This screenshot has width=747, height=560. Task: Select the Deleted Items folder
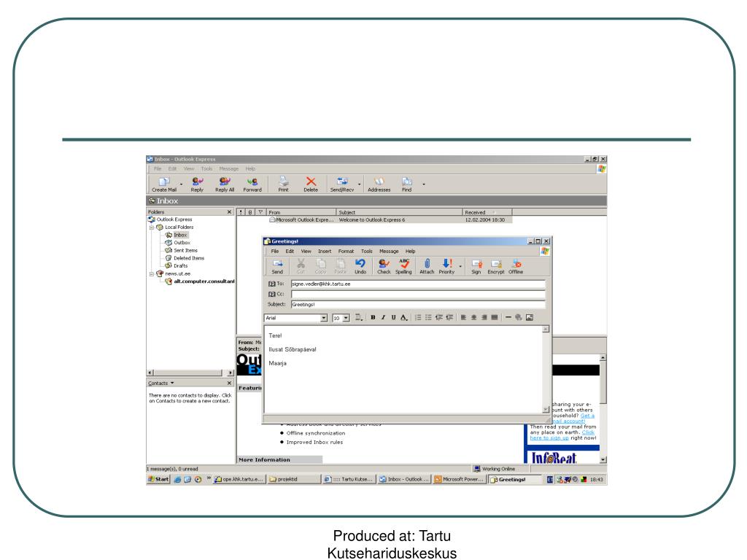189,258
